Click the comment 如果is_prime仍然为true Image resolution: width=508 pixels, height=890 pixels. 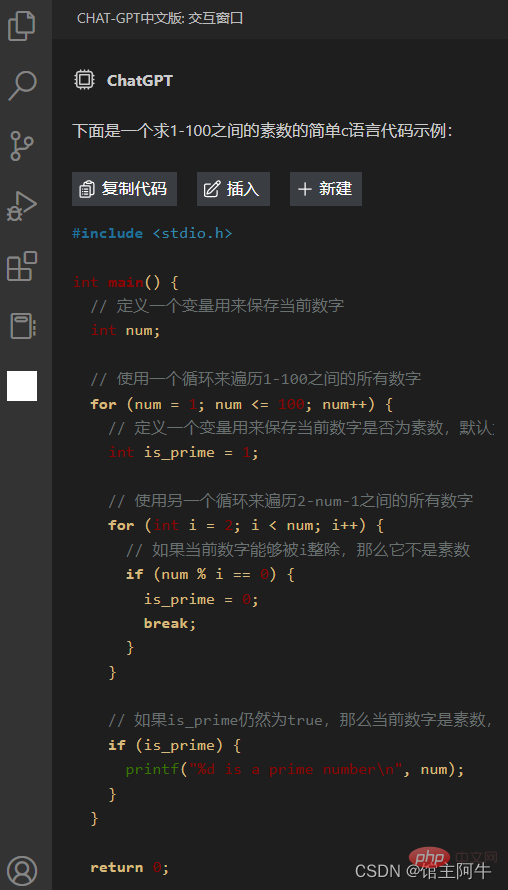coord(301,721)
